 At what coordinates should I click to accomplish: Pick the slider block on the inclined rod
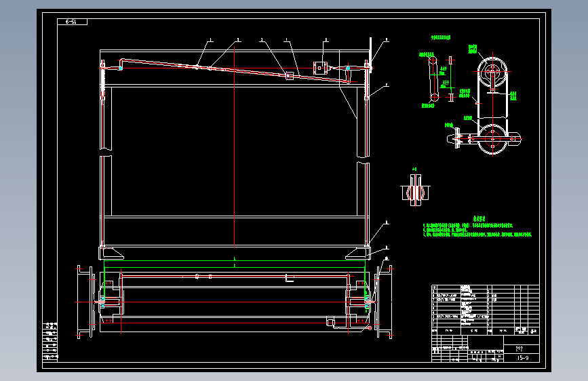(x=289, y=76)
